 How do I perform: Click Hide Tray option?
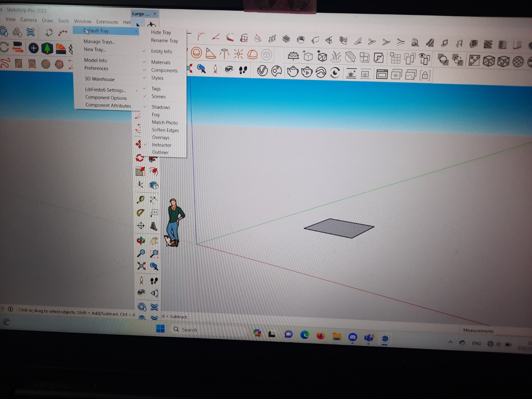pos(161,33)
